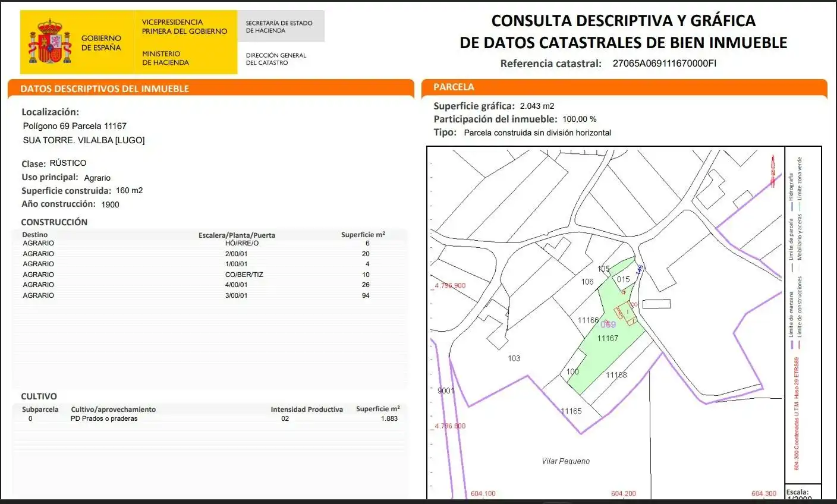Click map parcel label 103

pos(514,358)
